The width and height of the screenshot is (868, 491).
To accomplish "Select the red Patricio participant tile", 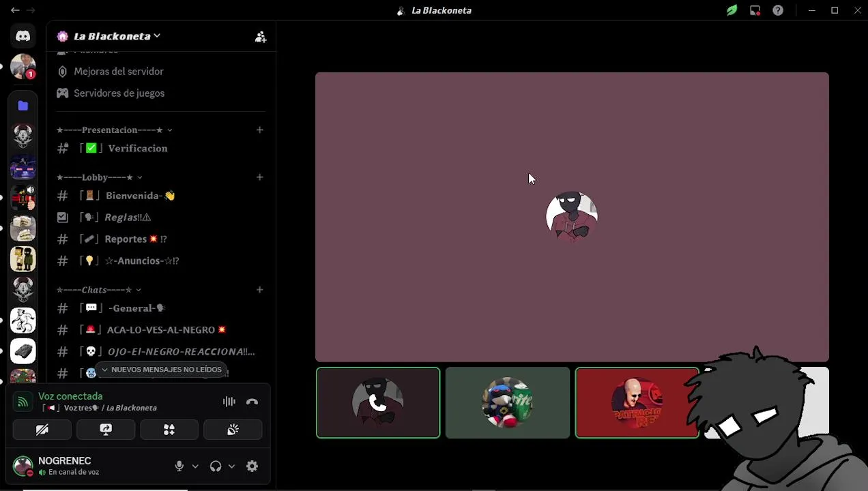I will [637, 402].
